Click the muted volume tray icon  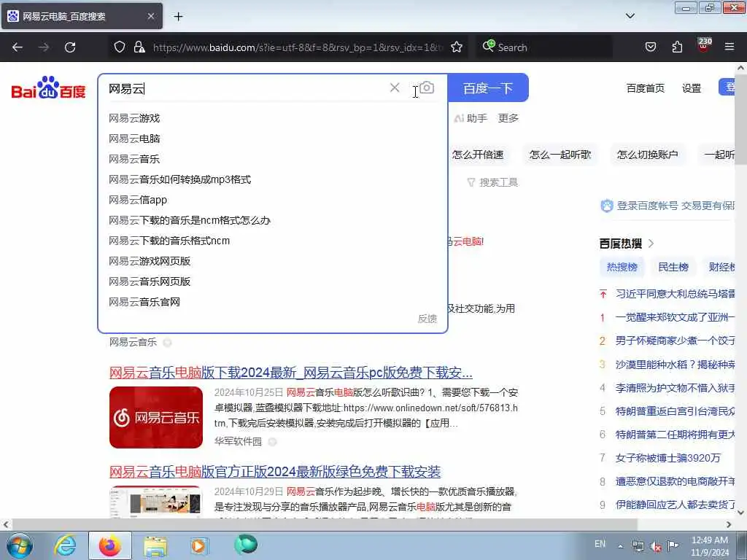(x=656, y=546)
